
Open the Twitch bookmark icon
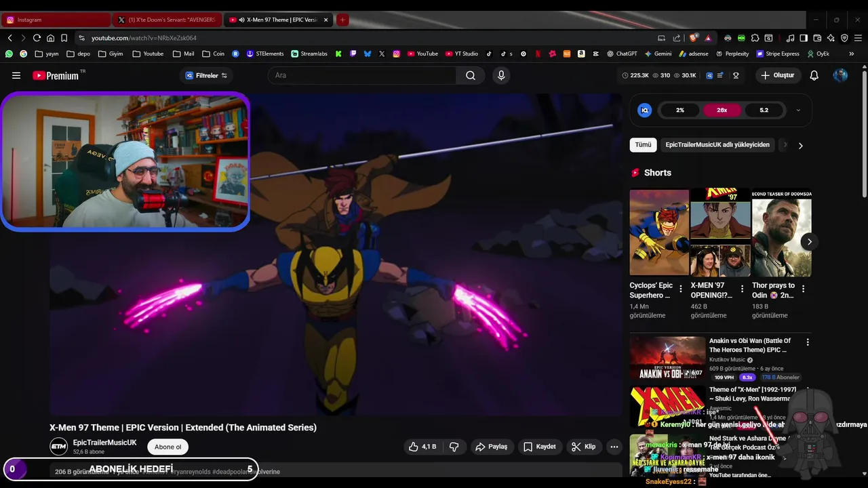[x=353, y=54]
